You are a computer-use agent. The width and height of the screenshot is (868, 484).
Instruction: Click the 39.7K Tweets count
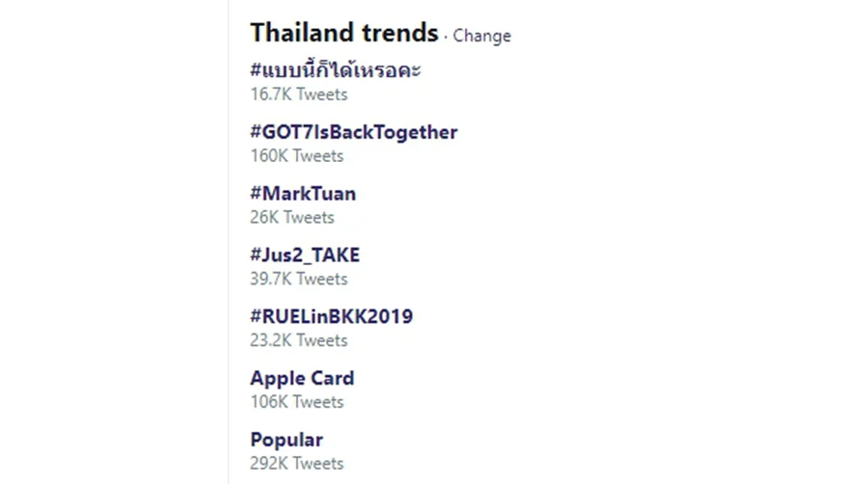click(299, 279)
